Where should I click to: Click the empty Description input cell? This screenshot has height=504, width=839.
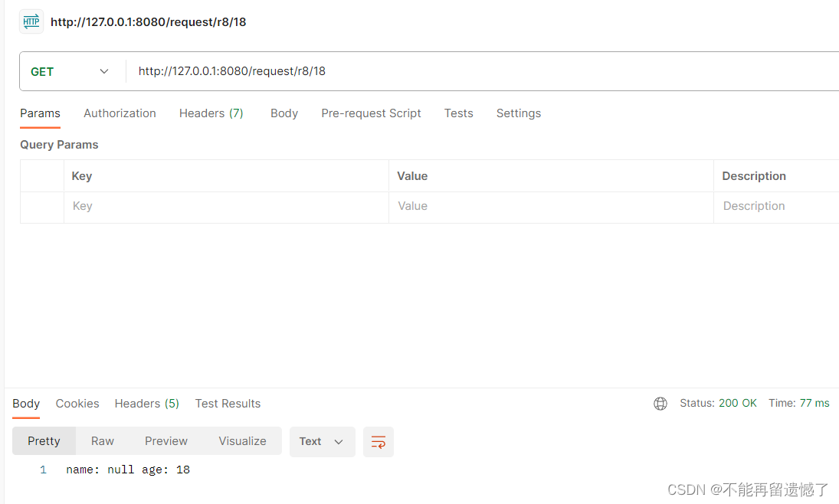tap(776, 207)
